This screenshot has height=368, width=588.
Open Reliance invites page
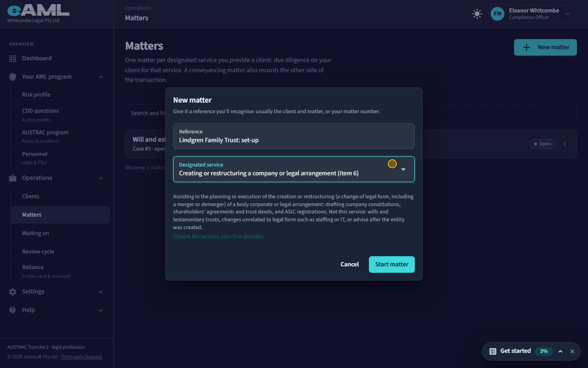coord(60,271)
